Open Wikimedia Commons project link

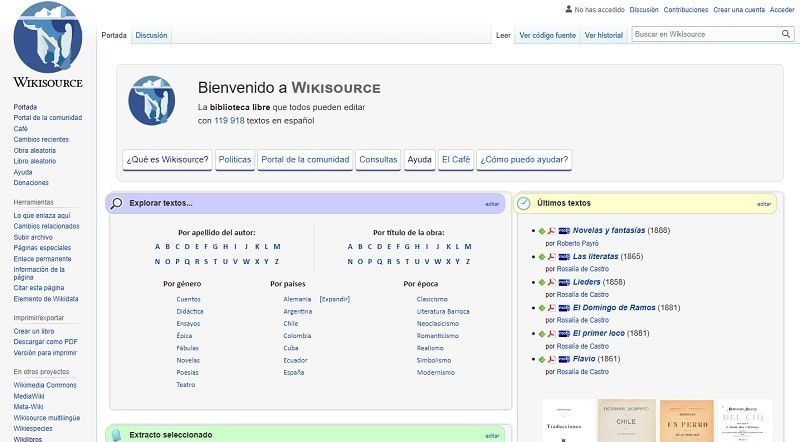tap(45, 385)
